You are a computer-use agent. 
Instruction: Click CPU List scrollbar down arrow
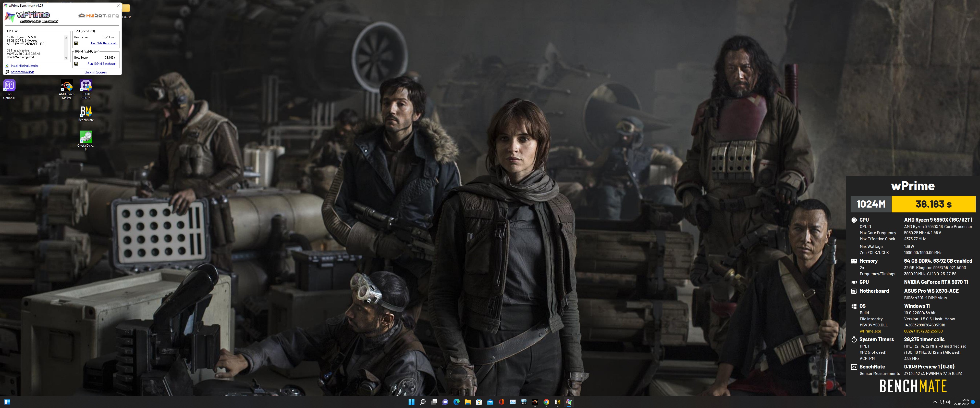pyautogui.click(x=66, y=59)
